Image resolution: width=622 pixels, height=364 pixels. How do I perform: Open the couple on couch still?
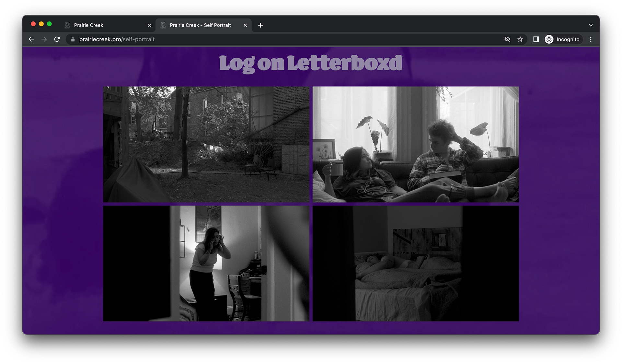click(416, 144)
